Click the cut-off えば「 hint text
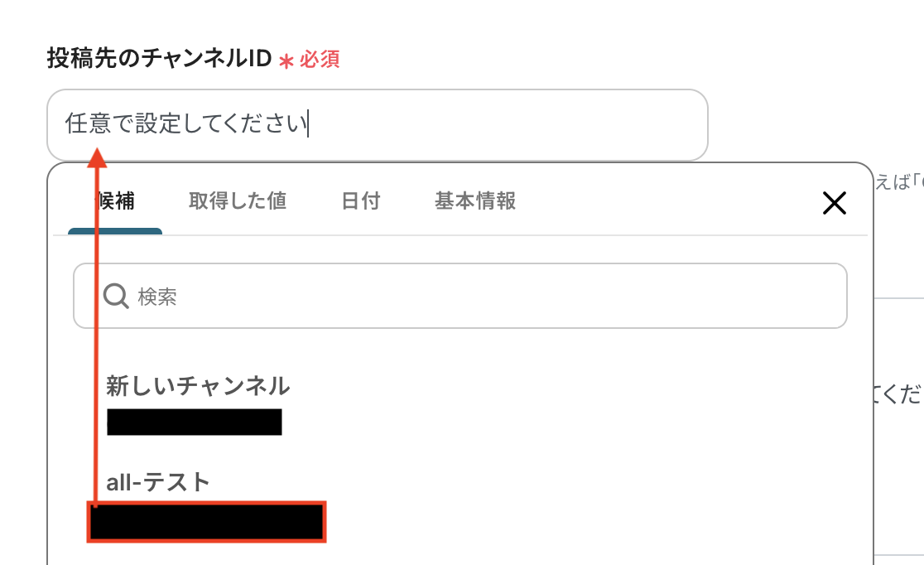Image resolution: width=924 pixels, height=565 pixels. pos(898,183)
